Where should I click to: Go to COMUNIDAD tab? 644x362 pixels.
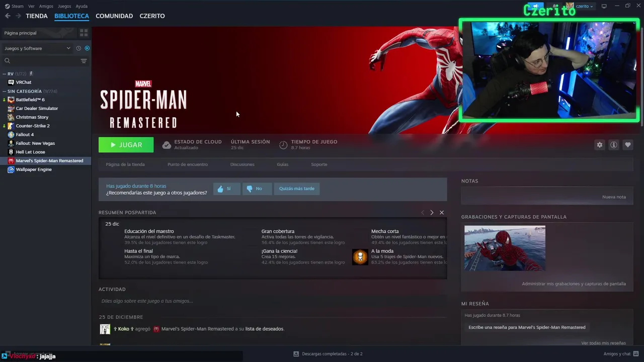114,16
